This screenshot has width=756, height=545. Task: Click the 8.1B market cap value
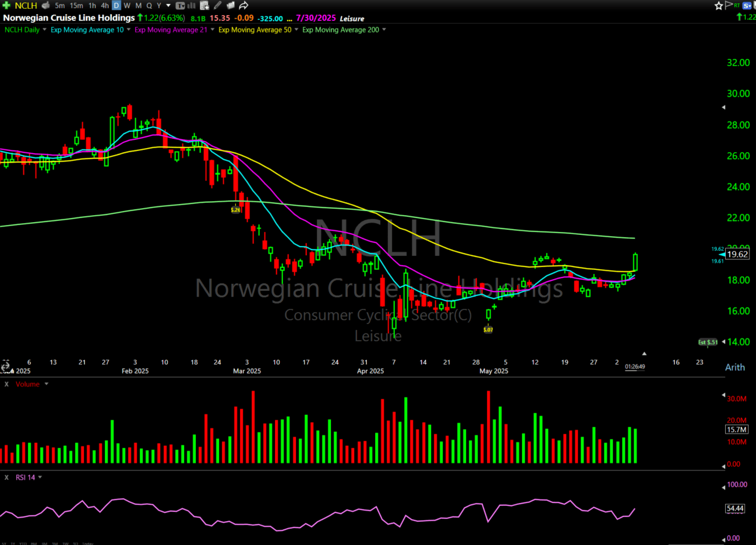pos(198,19)
